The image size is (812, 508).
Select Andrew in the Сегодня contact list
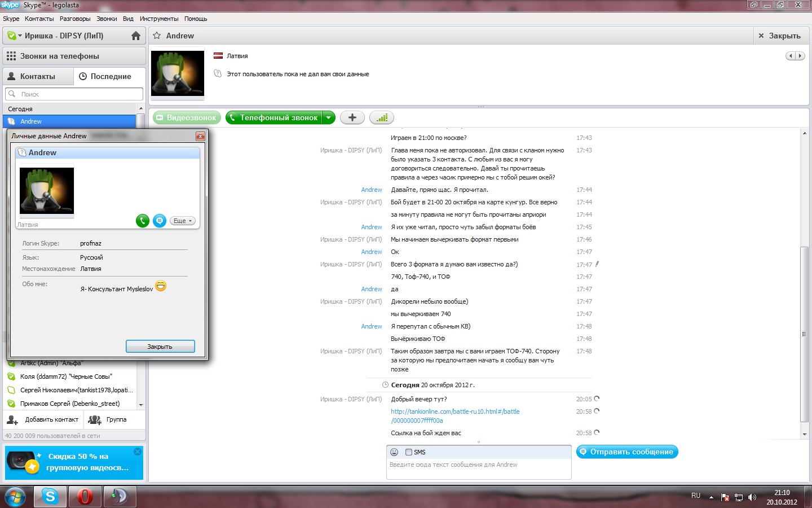(x=69, y=121)
